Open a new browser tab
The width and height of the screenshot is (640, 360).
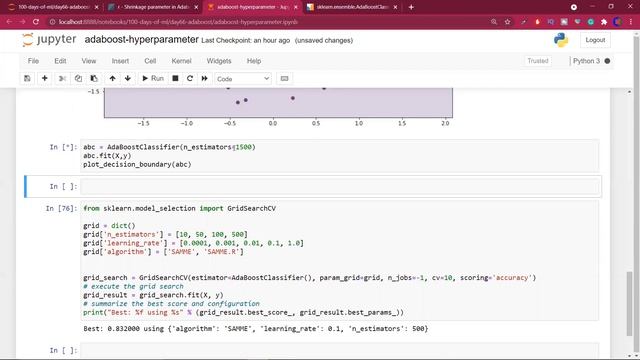(411, 7)
